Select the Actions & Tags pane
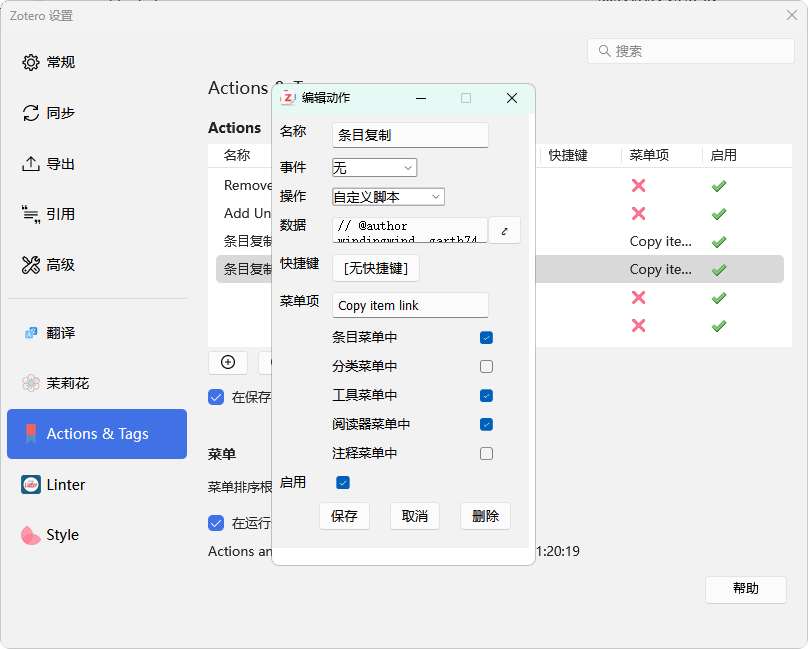The width and height of the screenshot is (808, 649). (x=97, y=434)
